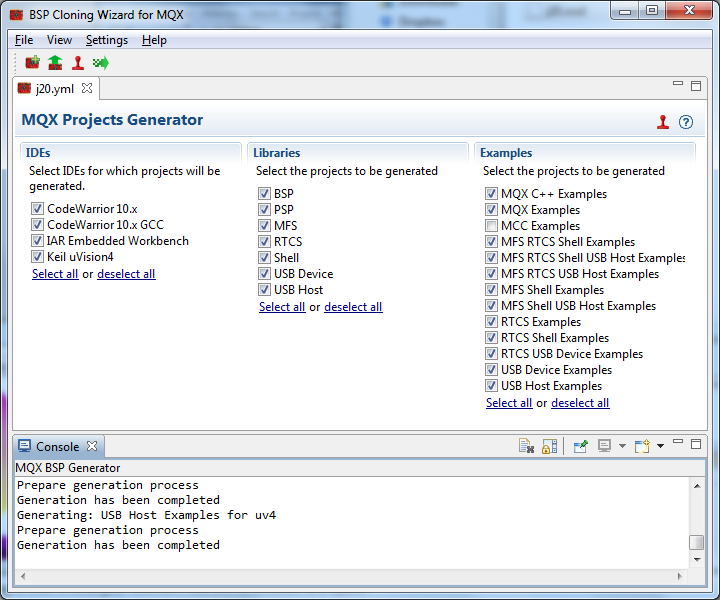Uncheck the PSP library checkbox

(264, 209)
